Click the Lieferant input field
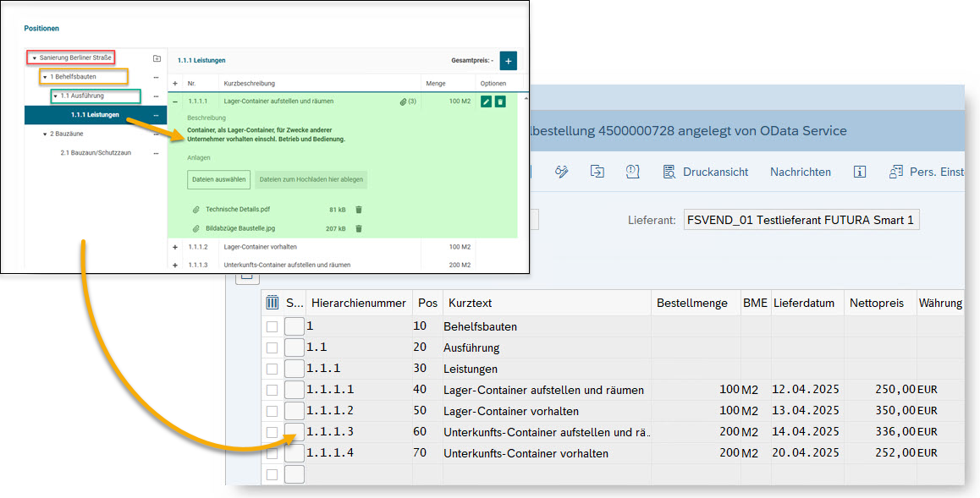 801,221
